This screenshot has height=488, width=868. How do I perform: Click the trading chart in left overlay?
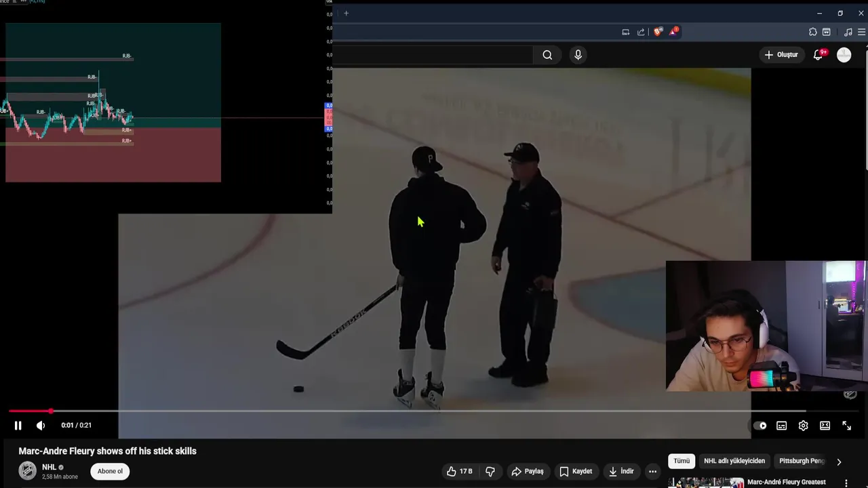(113, 102)
